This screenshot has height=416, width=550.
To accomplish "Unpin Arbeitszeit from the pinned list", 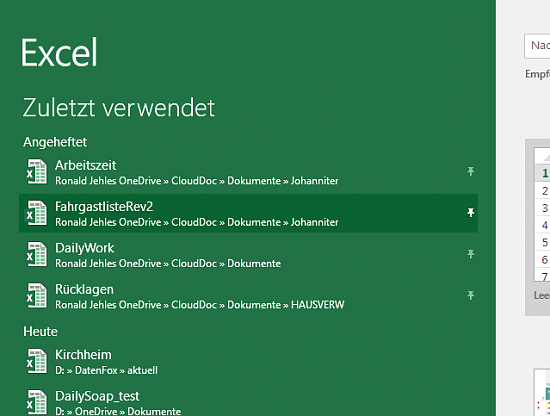I will 470,172.
